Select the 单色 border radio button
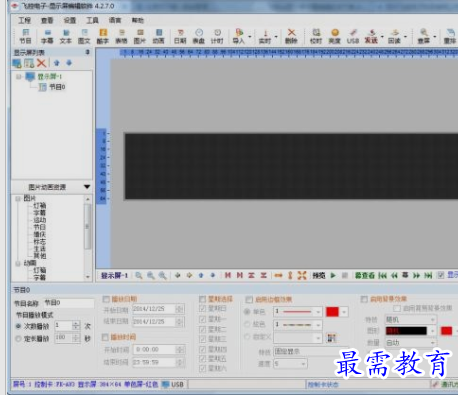This screenshot has height=395, width=458. [247, 312]
